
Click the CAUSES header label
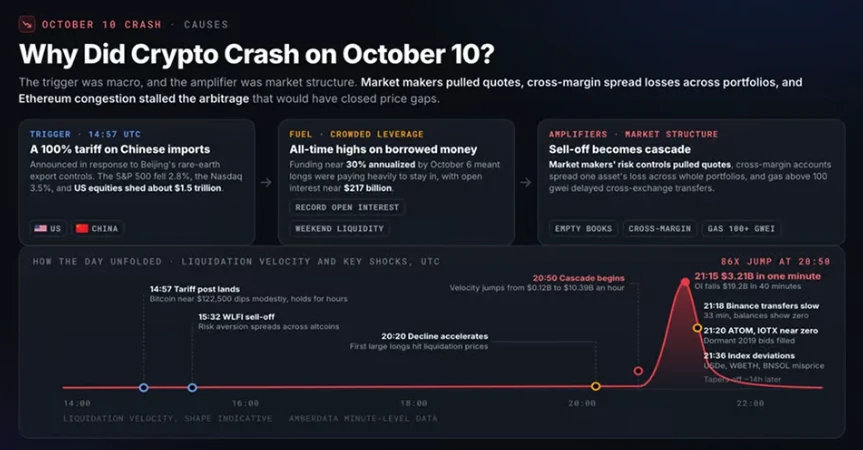206,25
